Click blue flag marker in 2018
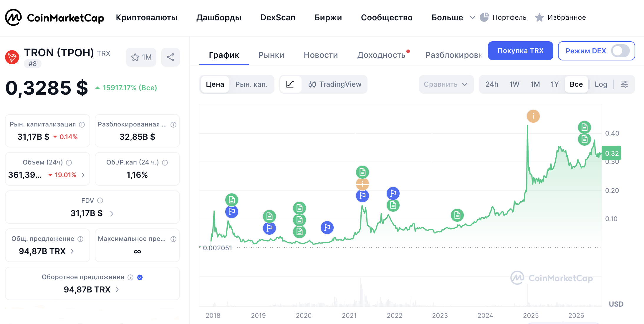 click(232, 212)
